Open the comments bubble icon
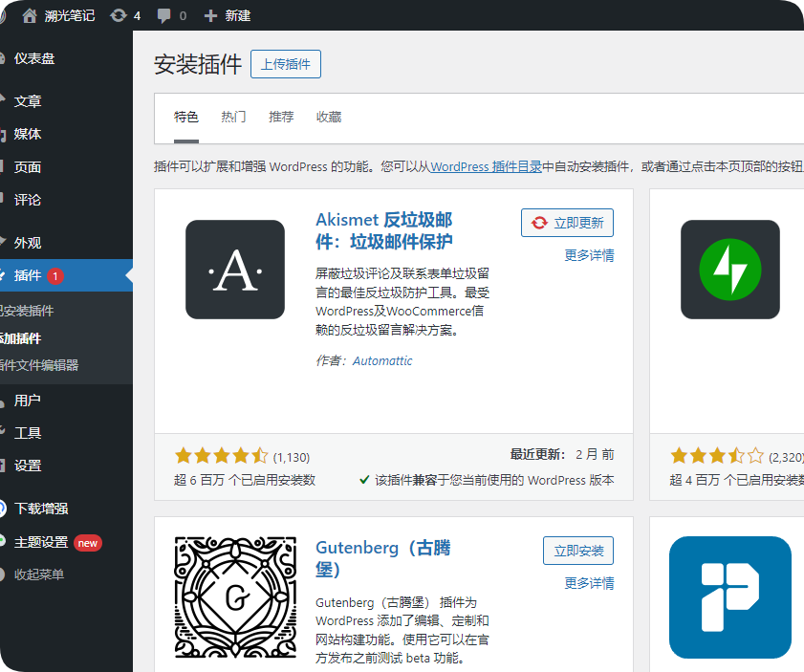This screenshot has width=804, height=672. 164,16
